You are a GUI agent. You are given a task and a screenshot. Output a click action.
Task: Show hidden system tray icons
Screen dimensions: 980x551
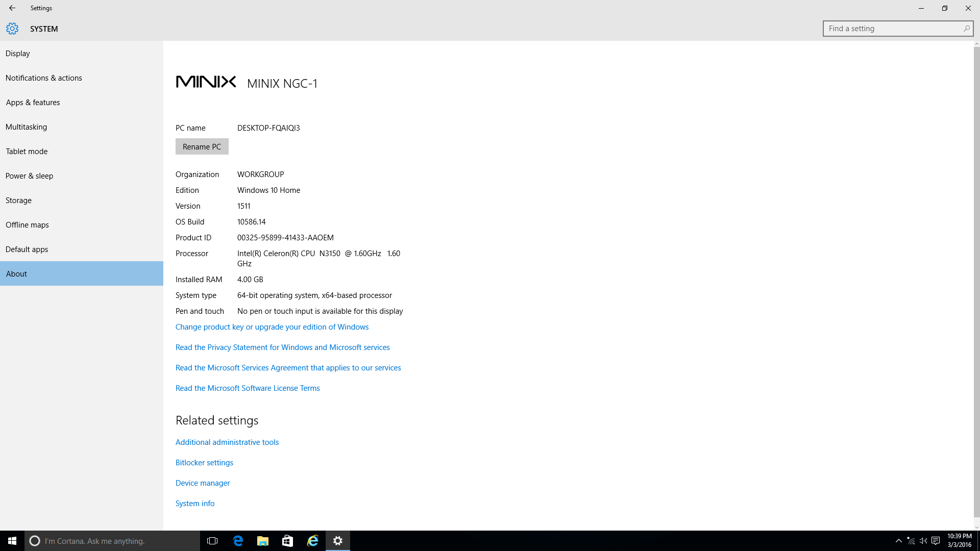899,541
